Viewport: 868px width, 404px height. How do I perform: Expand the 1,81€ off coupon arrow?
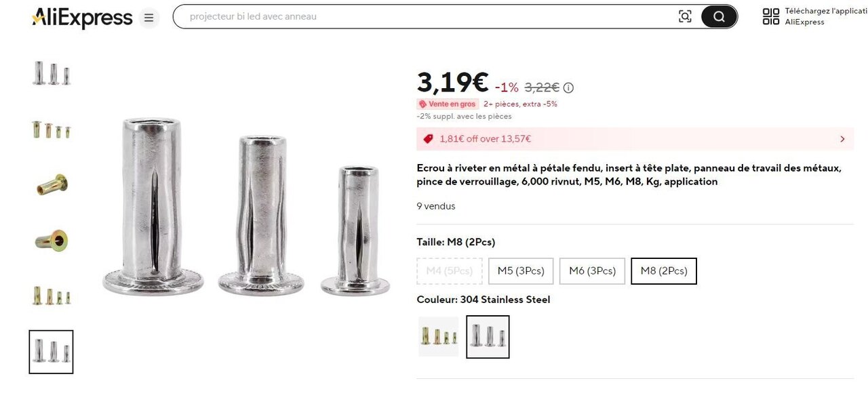pyautogui.click(x=842, y=139)
